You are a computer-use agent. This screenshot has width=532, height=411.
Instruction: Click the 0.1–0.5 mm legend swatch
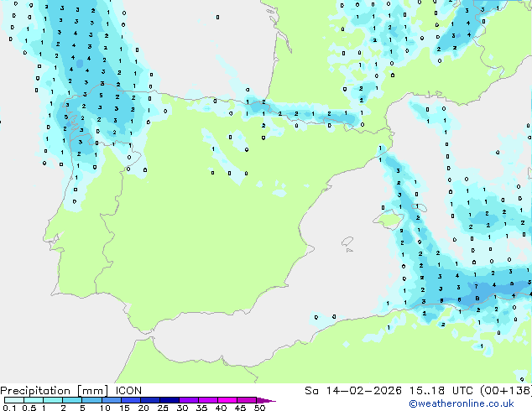tap(14, 400)
